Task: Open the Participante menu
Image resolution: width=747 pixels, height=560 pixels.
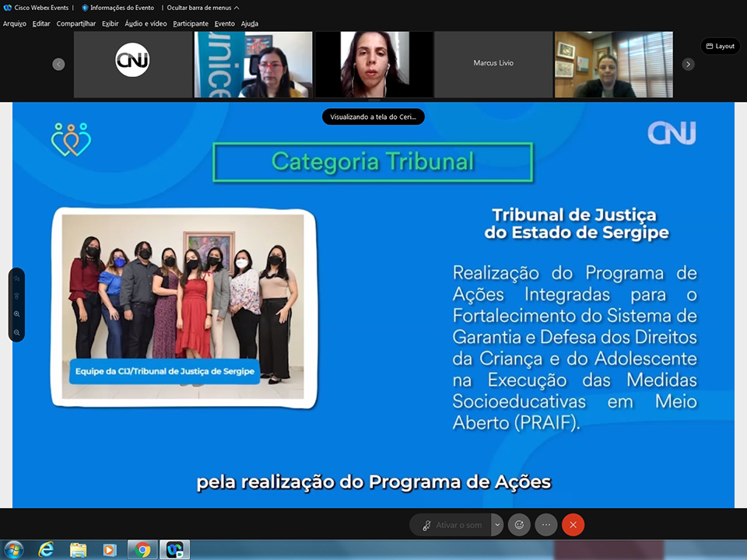Action: click(191, 23)
